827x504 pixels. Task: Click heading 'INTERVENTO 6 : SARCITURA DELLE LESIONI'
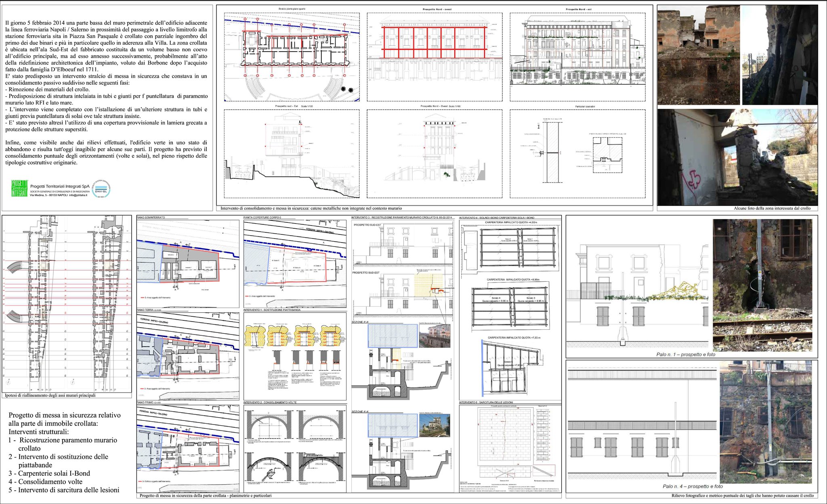point(486,403)
